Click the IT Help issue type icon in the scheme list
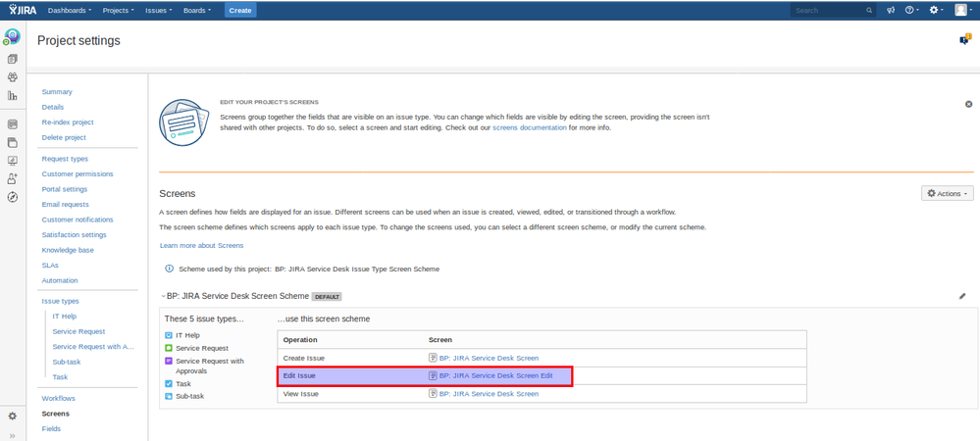Image resolution: width=980 pixels, height=441 pixels. pos(168,335)
